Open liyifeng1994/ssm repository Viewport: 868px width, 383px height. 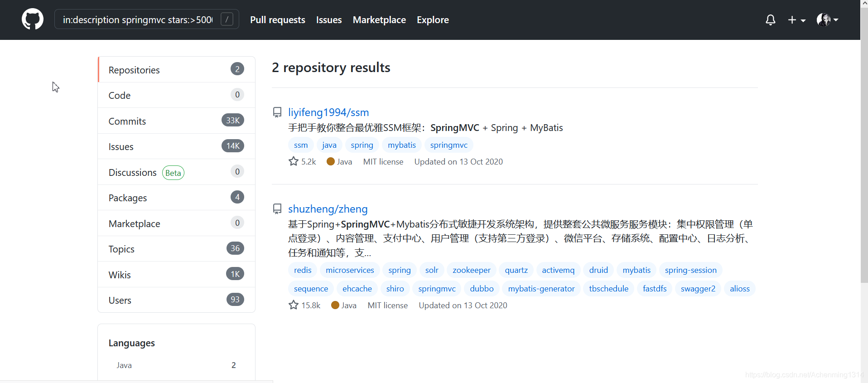(x=328, y=112)
